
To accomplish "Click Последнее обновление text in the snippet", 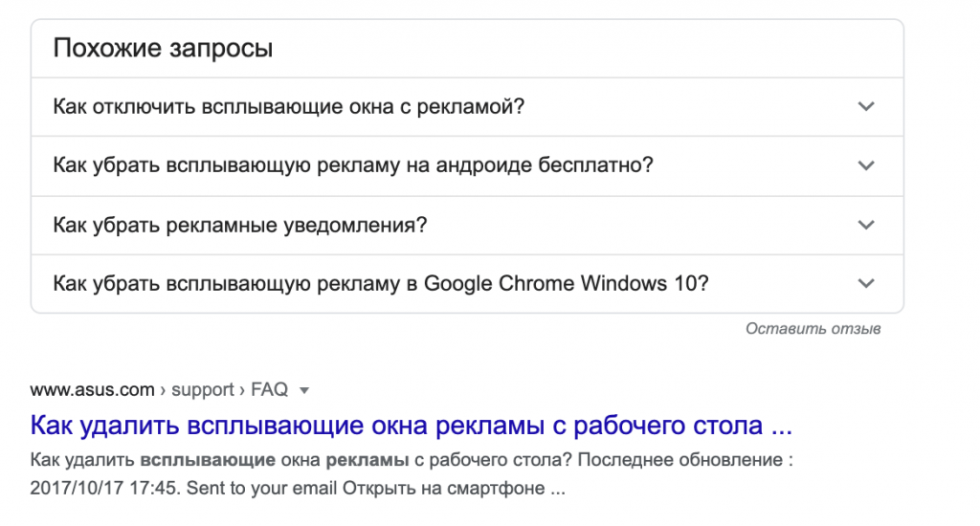I will point(680,460).
